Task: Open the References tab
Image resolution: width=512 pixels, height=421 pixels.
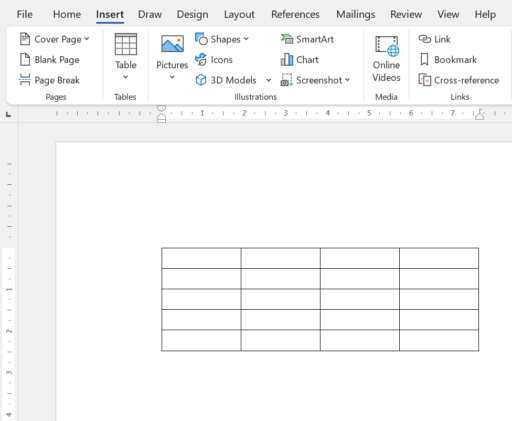Action: point(295,14)
